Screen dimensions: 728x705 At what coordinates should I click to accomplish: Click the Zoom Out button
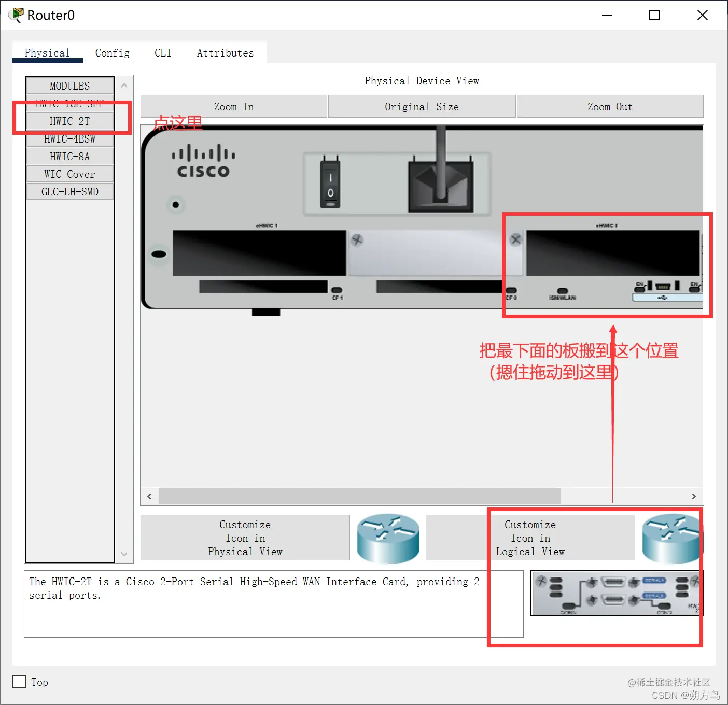[610, 106]
